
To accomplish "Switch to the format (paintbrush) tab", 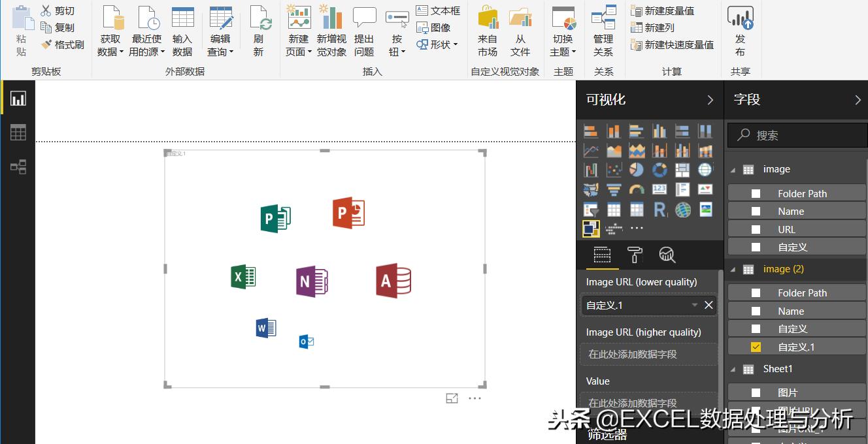I will pyautogui.click(x=635, y=255).
